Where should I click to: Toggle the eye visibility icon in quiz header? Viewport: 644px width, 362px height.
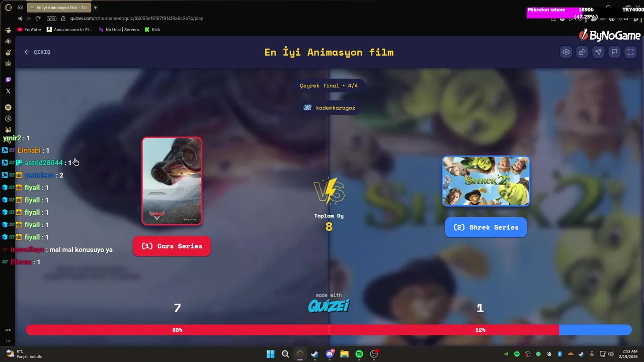566,52
